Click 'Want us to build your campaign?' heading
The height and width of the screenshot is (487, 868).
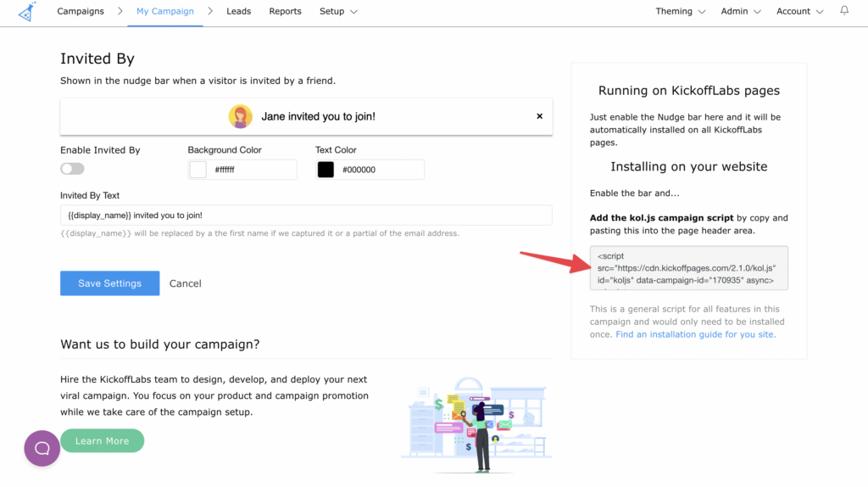pos(160,344)
